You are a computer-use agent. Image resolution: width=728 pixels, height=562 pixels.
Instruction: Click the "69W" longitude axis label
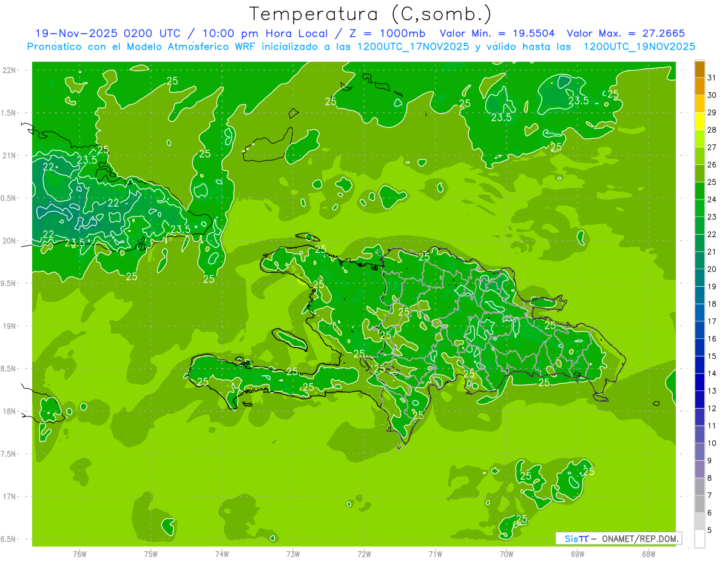click(x=578, y=554)
